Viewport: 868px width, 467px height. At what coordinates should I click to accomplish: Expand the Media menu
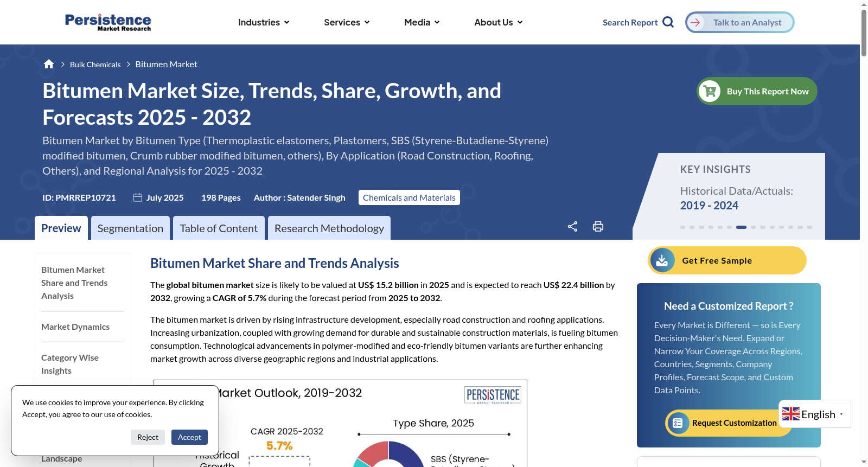pyautogui.click(x=422, y=22)
